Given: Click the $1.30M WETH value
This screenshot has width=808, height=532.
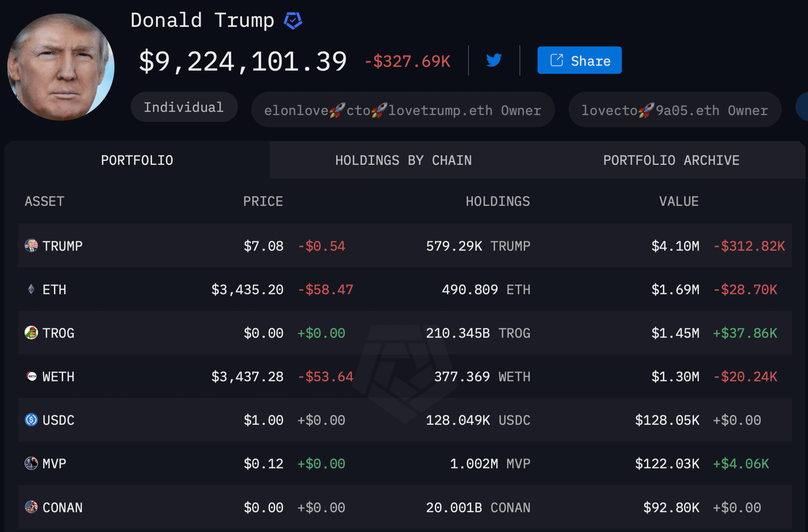Looking at the screenshot, I should 675,376.
